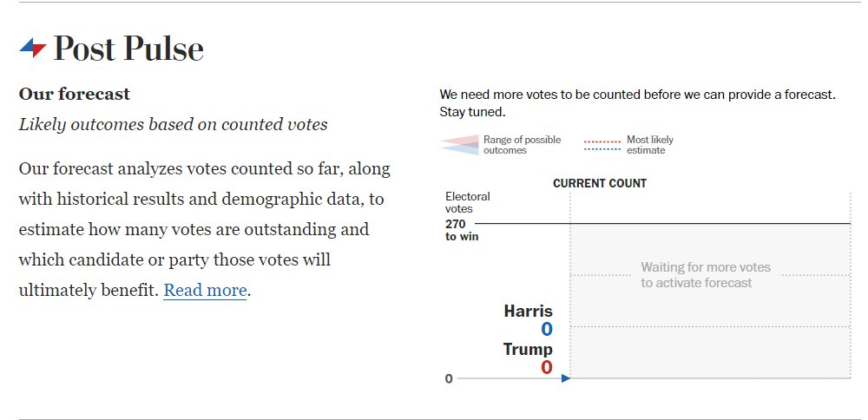Click the dotted most likely estimate legend lines
This screenshot has width=868, height=420.
pyautogui.click(x=602, y=145)
